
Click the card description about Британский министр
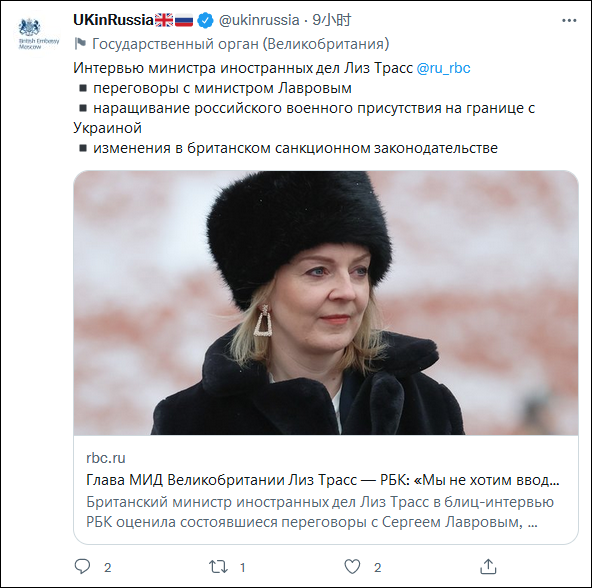click(x=320, y=512)
